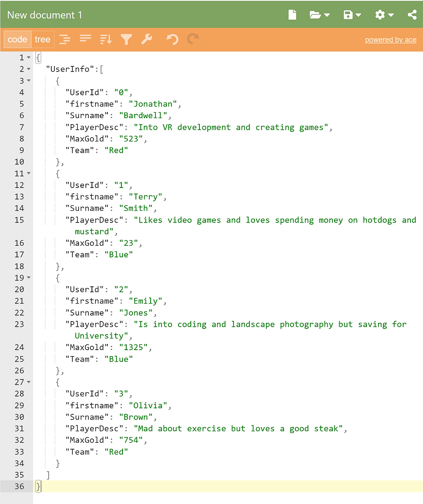Create a new document with the page icon

[x=292, y=15]
